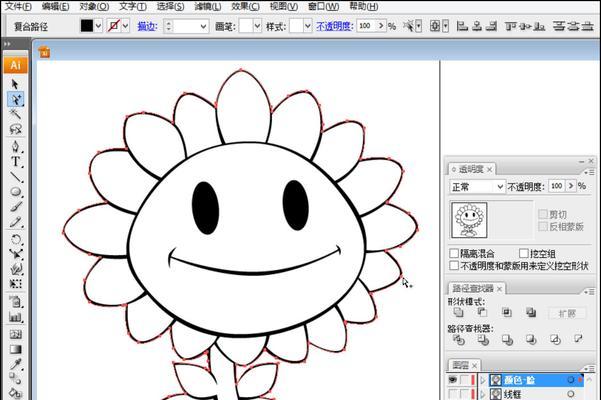The height and width of the screenshot is (400, 601).
Task: Select the Pencil tool
Action: (x=15, y=222)
